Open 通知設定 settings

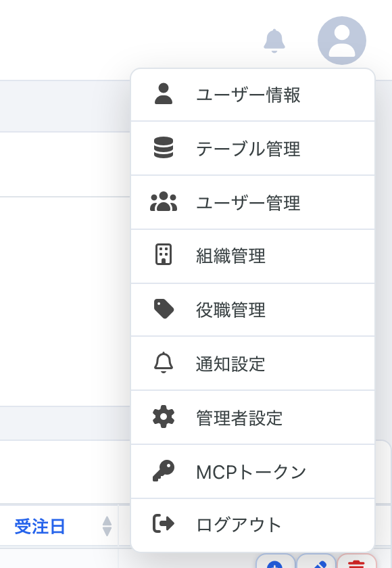(x=253, y=364)
